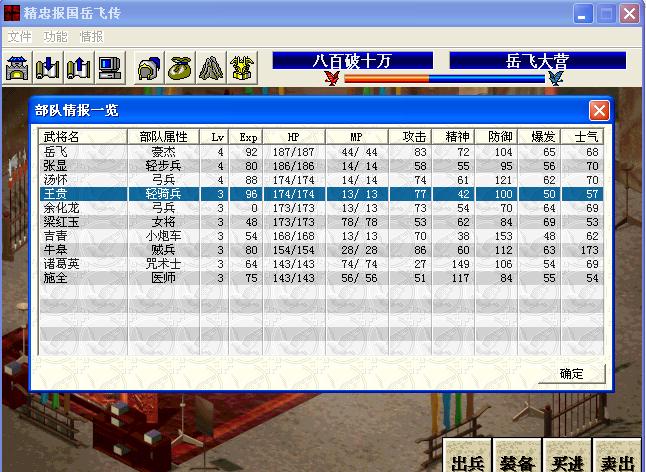The height and width of the screenshot is (472, 646).
Task: Click the blue bird emblem by progress bar
Action: tap(556, 78)
